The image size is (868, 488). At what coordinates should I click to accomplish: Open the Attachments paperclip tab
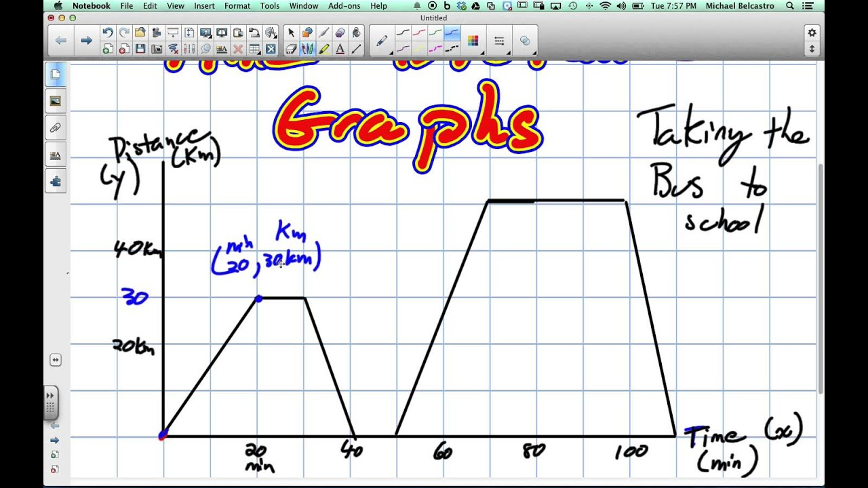[x=56, y=127]
